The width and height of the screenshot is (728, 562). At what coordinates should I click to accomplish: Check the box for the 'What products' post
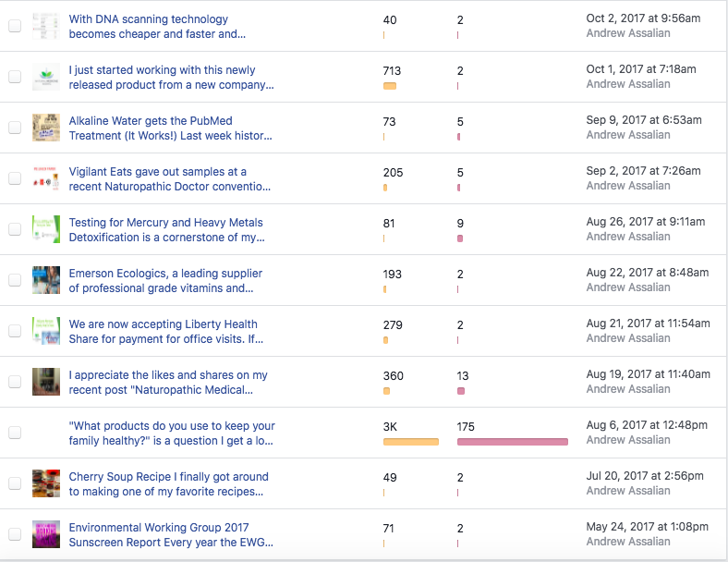(15, 433)
